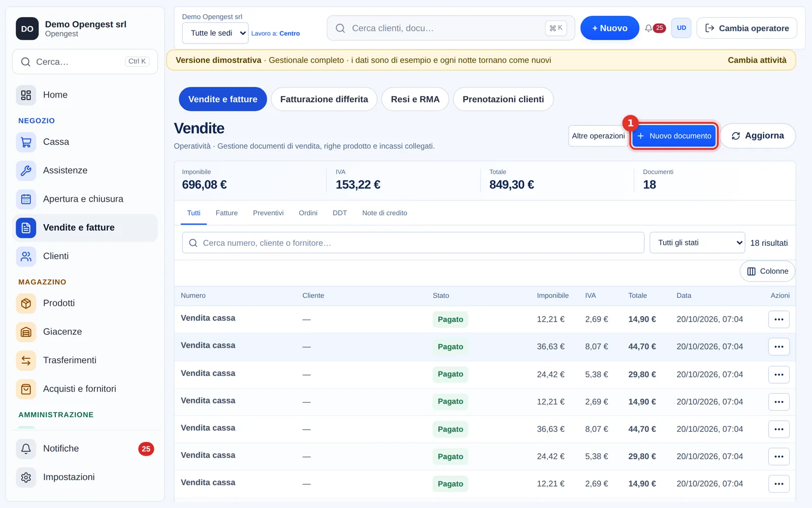Focus the sidebar Cerca… search box

[85, 62]
